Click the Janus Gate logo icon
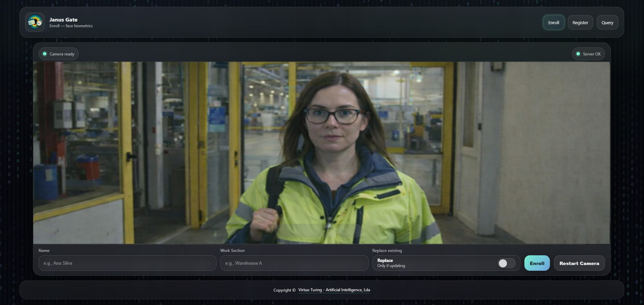Image resolution: width=644 pixels, height=305 pixels. coord(35,23)
